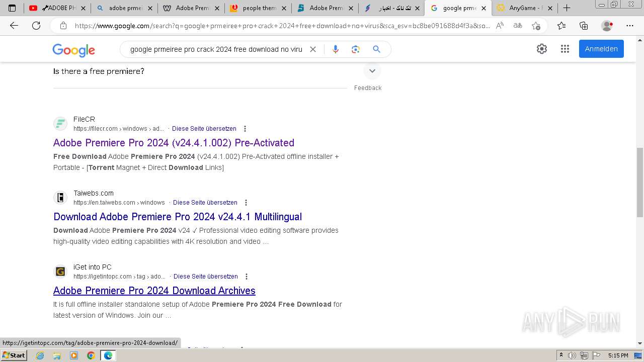This screenshot has width=644, height=362.
Task: Submit search with magnifier icon
Action: 376,49
